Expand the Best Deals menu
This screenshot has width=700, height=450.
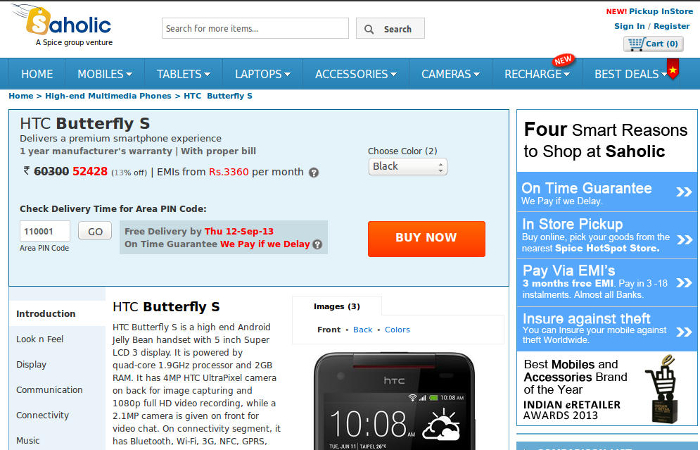(630, 74)
